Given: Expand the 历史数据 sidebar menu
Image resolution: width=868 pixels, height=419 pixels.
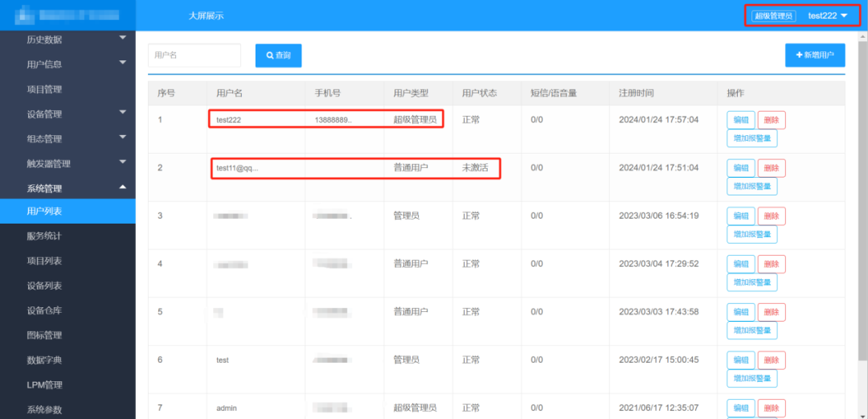Looking at the screenshot, I should (68, 39).
